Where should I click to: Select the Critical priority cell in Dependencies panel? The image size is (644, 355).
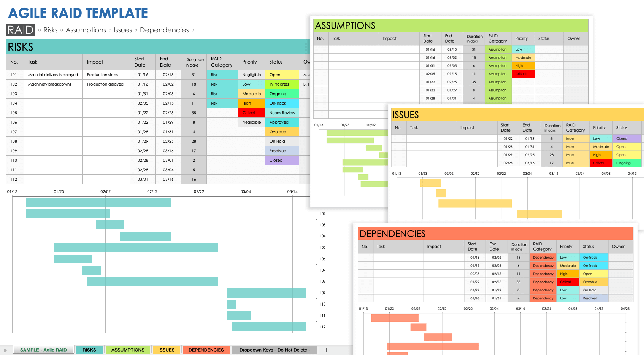(568, 282)
